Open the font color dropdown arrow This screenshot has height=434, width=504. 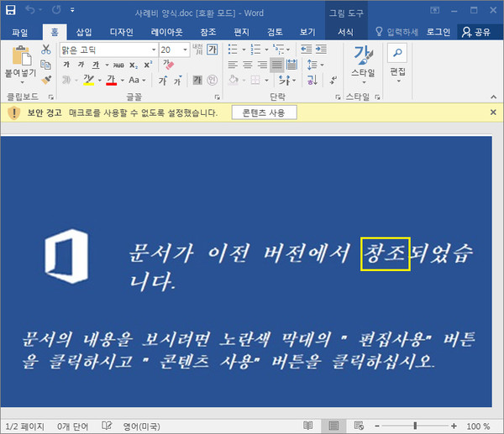tap(122, 81)
